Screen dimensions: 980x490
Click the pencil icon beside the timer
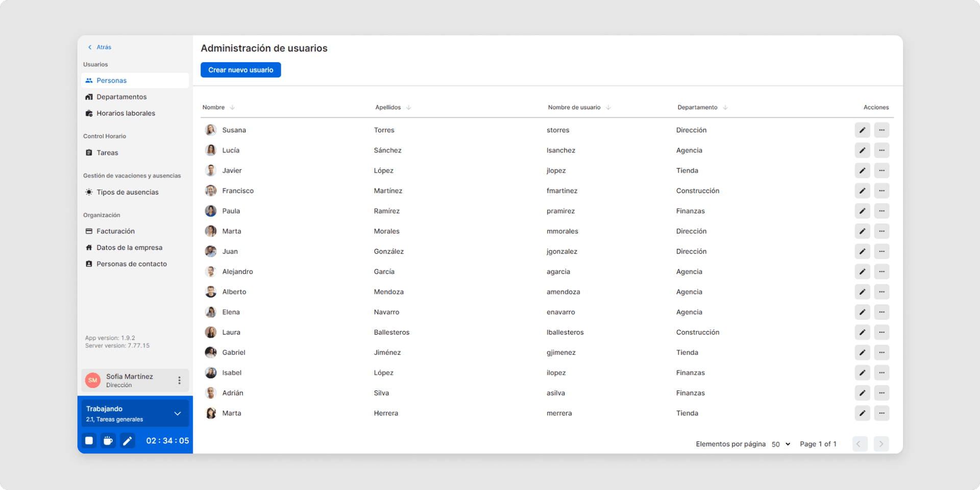point(128,440)
